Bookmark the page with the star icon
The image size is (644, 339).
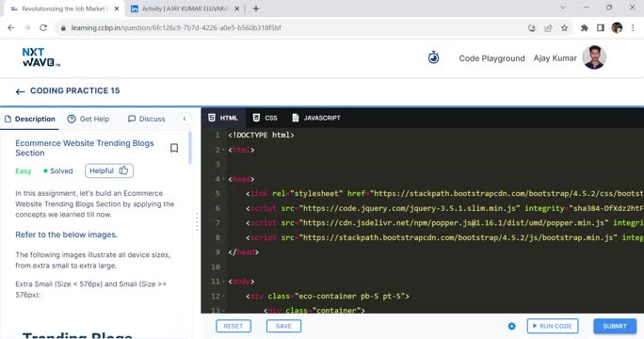(x=564, y=28)
